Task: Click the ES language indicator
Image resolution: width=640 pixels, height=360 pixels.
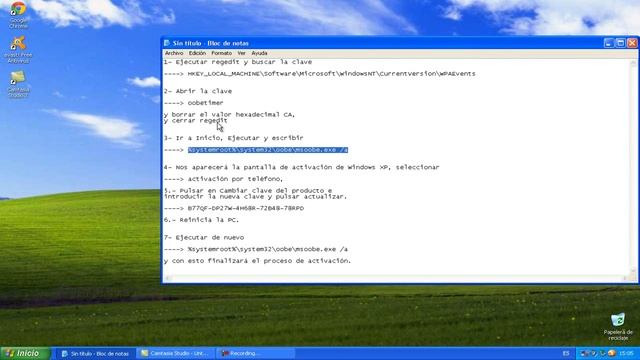Action: [x=566, y=353]
